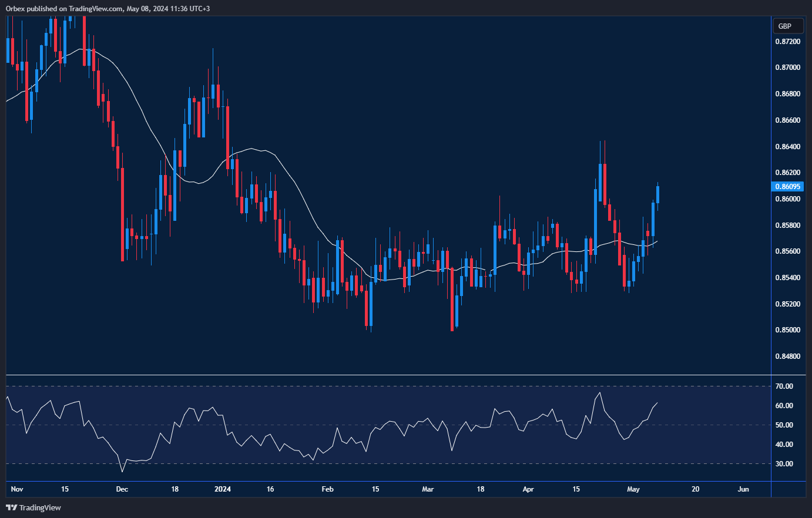Select the 2024 year marker on time axis
Viewport: 812px width, 518px height.
pyautogui.click(x=223, y=489)
